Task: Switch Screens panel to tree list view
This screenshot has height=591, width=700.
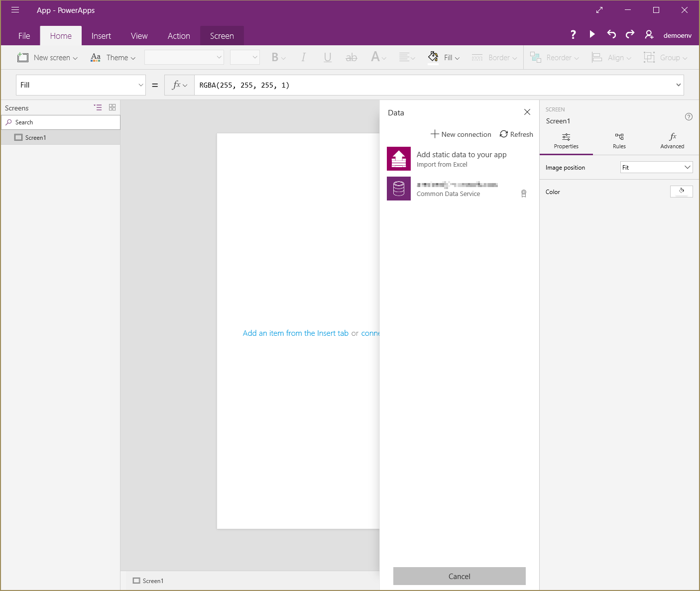Action: (98, 107)
